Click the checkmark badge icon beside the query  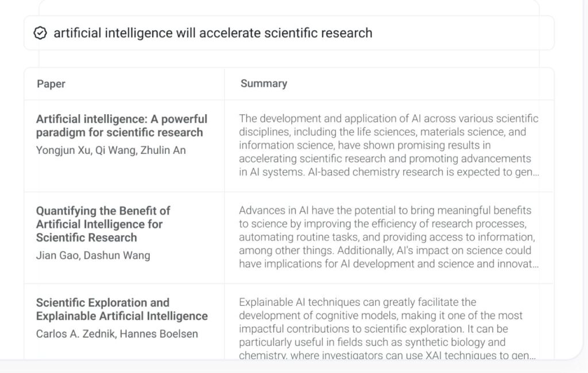tap(40, 33)
